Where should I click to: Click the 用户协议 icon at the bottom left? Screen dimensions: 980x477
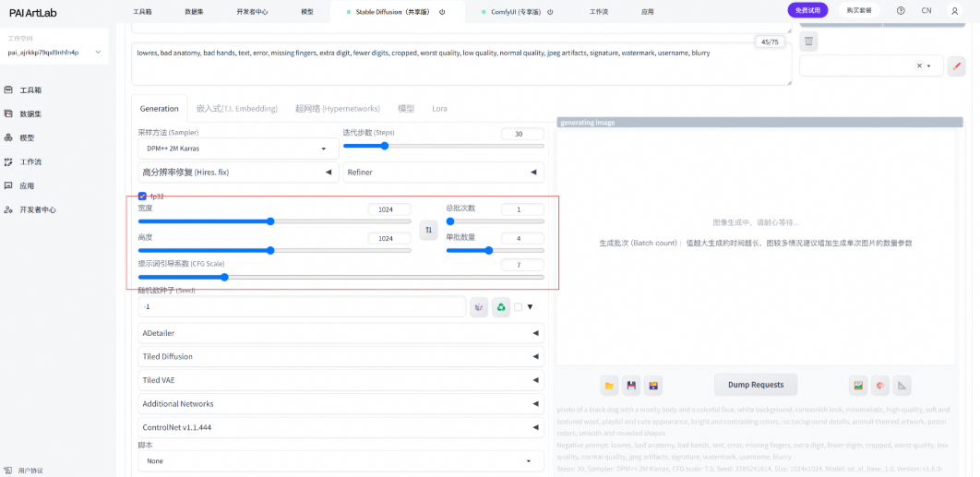point(8,471)
